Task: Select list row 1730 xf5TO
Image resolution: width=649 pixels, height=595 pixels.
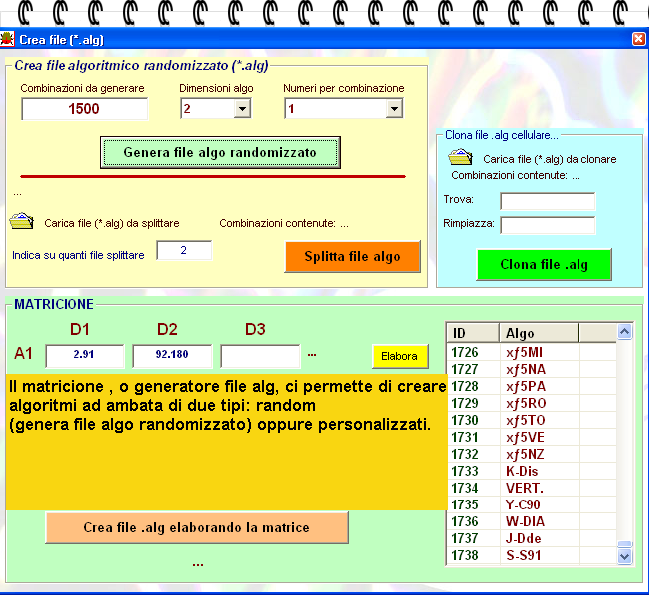Action: (x=531, y=420)
